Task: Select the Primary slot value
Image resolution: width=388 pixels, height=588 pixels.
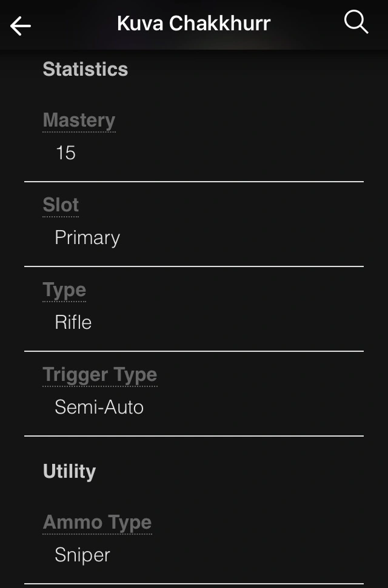Action: tap(87, 237)
